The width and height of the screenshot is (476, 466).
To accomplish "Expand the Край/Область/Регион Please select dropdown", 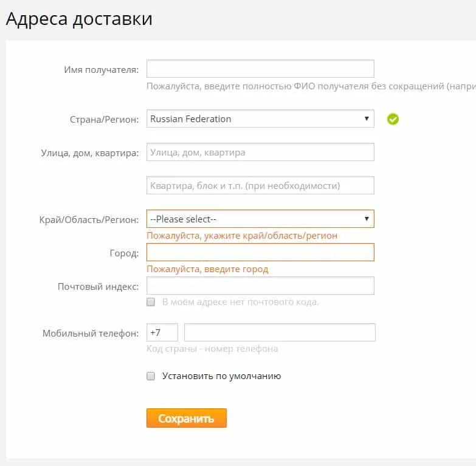I will click(x=260, y=219).
